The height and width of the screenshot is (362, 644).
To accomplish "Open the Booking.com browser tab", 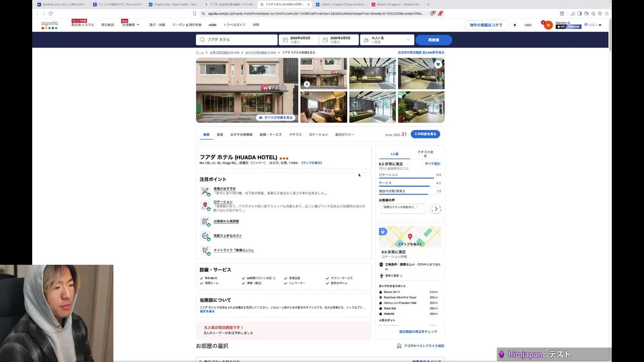I will click(x=60, y=4).
